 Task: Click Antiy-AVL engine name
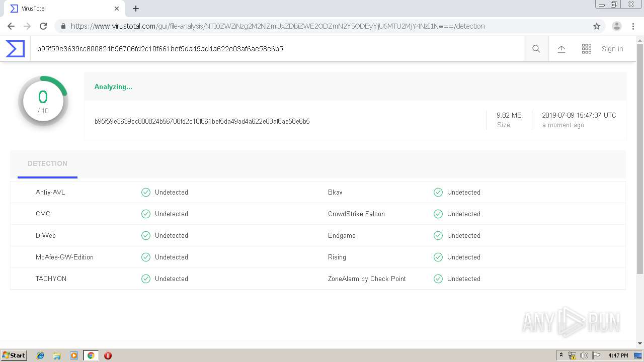point(50,192)
